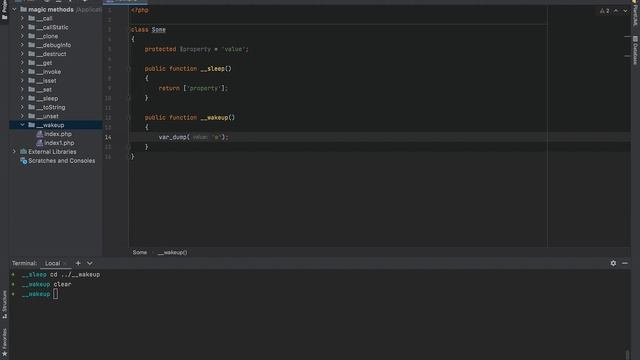Click the index.php file icon
The width and height of the screenshot is (640, 360).
tap(40, 134)
